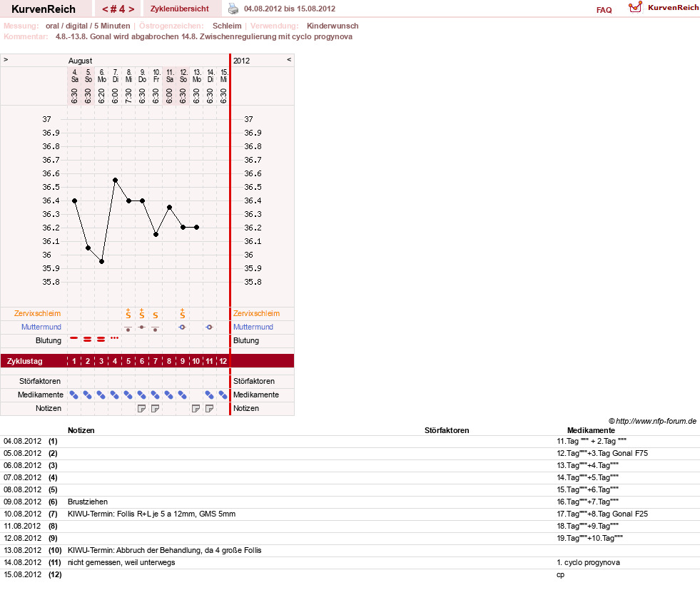Open the Zyklenübersicht tab

(180, 9)
